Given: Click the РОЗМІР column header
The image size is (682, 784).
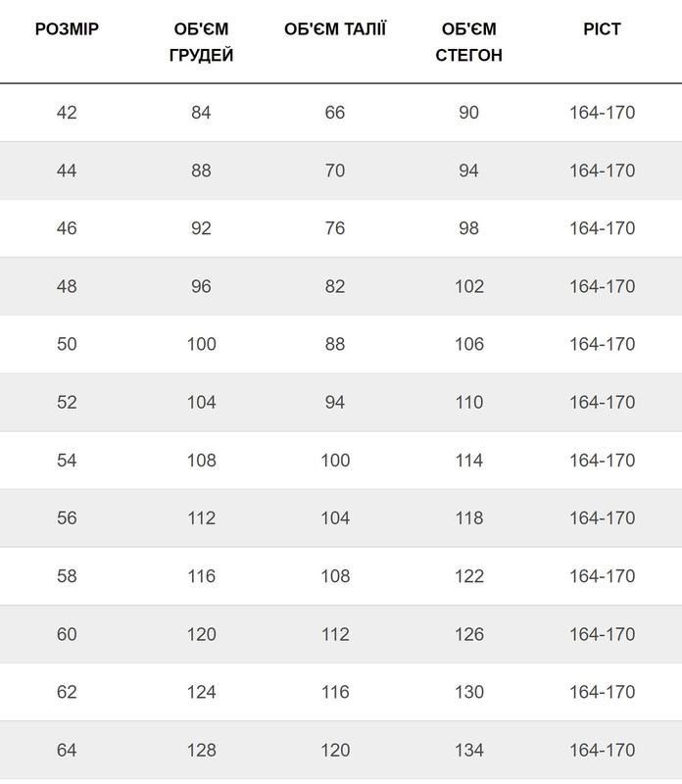Looking at the screenshot, I should 67,28.
